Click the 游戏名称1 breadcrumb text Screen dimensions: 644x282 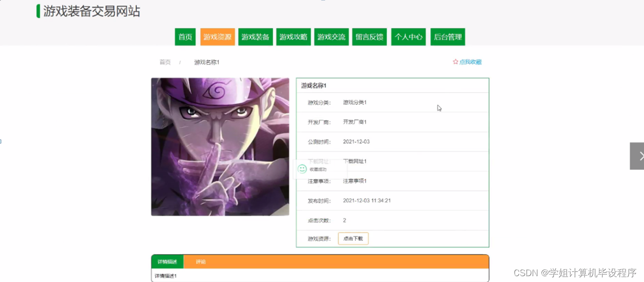click(207, 62)
